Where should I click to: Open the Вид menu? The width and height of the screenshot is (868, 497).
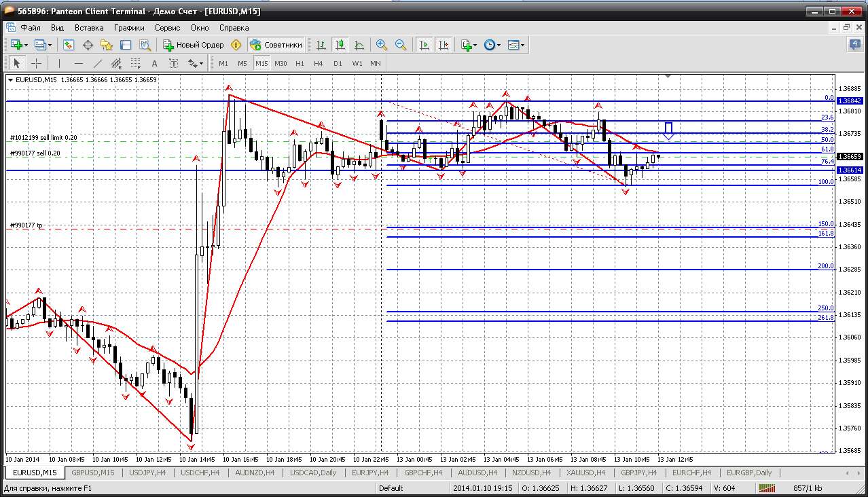pos(58,28)
